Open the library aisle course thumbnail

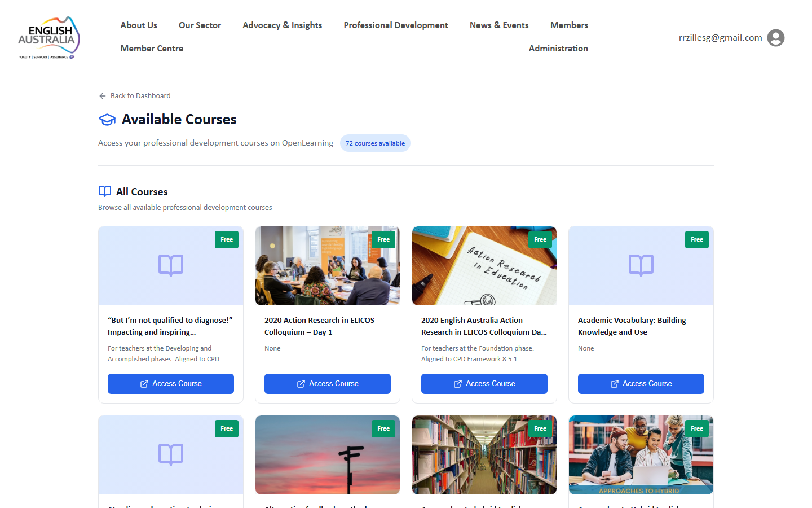tap(484, 455)
